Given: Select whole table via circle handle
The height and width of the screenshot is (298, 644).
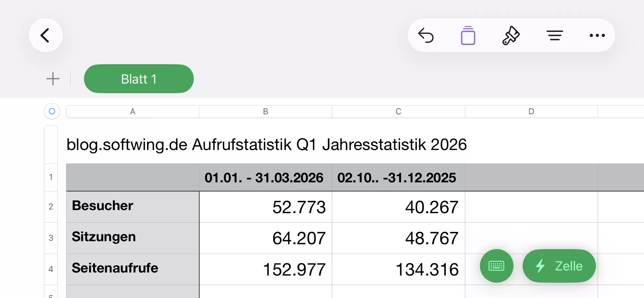Looking at the screenshot, I should point(52,111).
